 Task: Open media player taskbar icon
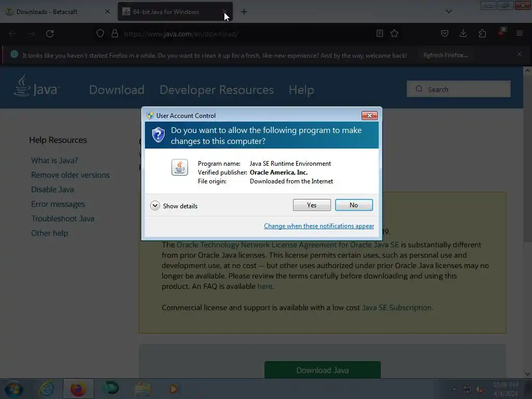[174, 389]
